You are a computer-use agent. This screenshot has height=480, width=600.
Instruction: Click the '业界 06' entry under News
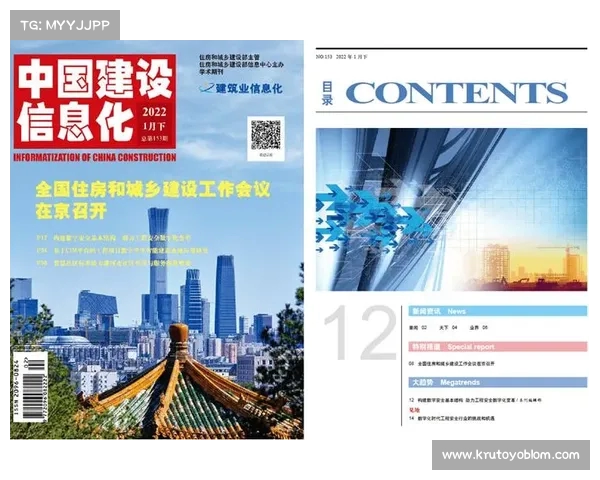(479, 328)
